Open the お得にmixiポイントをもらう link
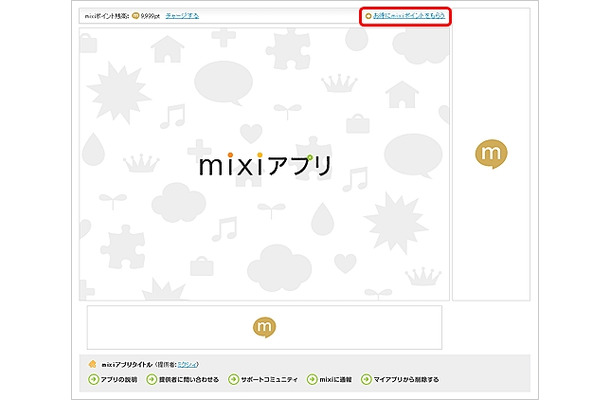Image resolution: width=610 pixels, height=400 pixels. click(408, 16)
